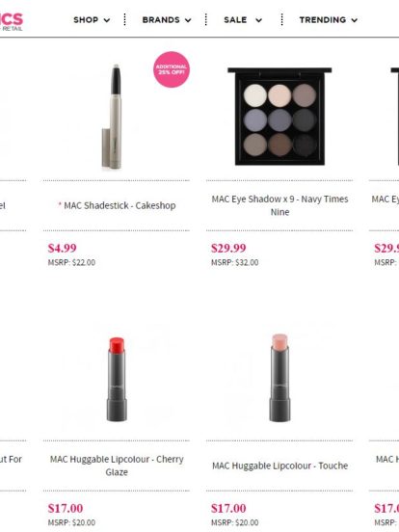Viewport: 399px width, 532px height.
Task: Expand the Trending menu chevron
Action: pos(355,20)
